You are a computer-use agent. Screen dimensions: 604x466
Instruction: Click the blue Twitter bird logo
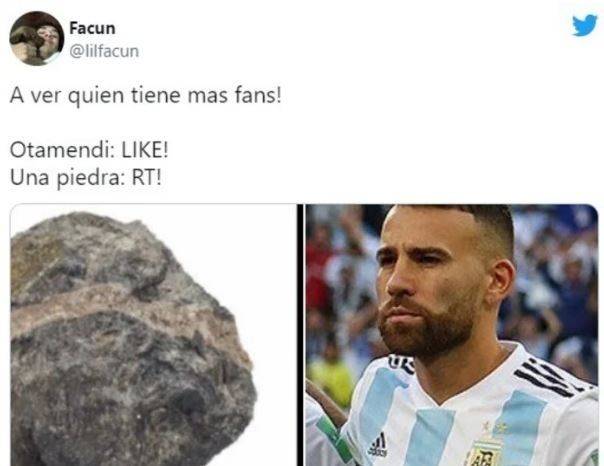[x=584, y=26]
